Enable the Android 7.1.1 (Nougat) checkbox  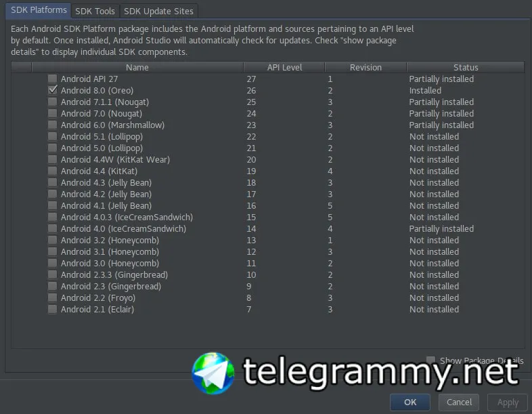pyautogui.click(x=52, y=102)
